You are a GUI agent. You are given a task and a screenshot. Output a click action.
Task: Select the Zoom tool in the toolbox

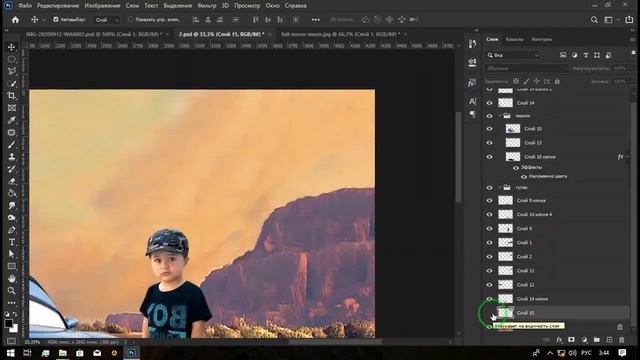(x=11, y=291)
